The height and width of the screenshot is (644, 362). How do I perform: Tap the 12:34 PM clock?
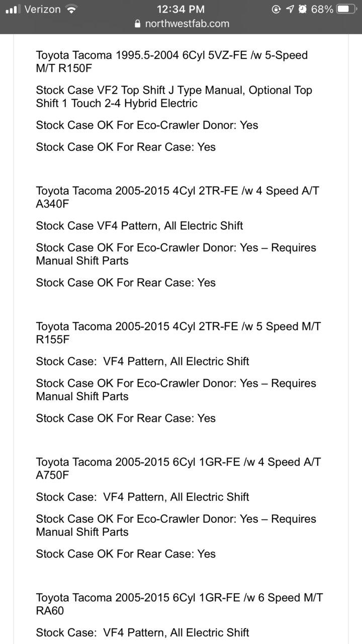[180, 9]
